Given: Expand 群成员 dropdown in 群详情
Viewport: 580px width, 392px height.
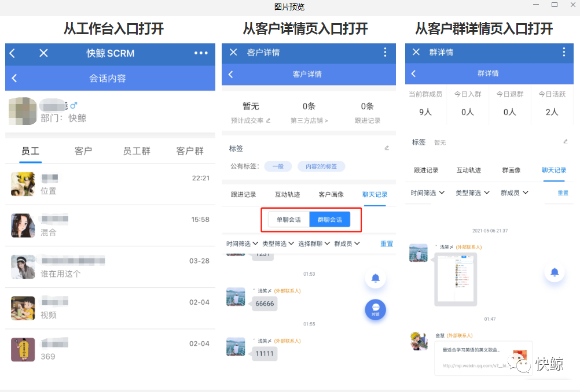Looking at the screenshot, I should pyautogui.click(x=515, y=193).
